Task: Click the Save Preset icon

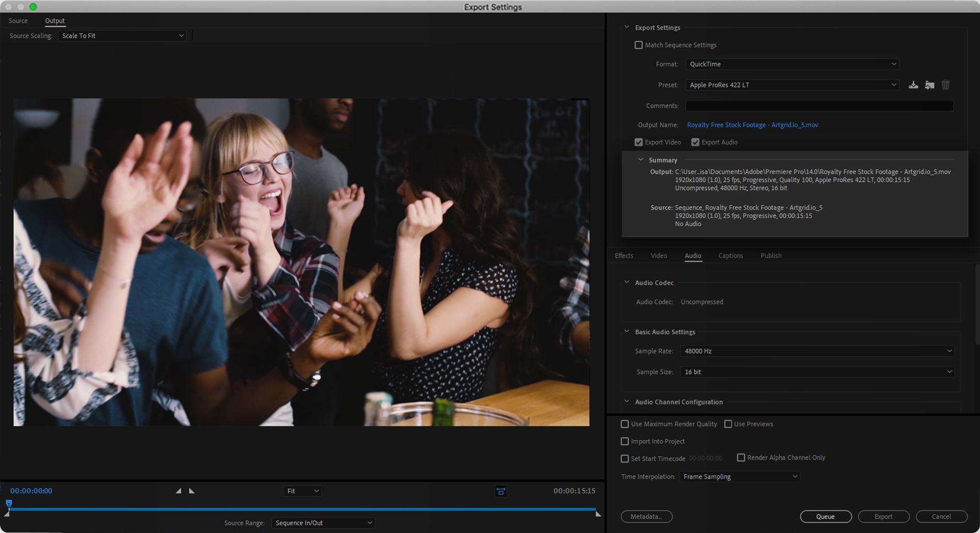Action: point(913,85)
